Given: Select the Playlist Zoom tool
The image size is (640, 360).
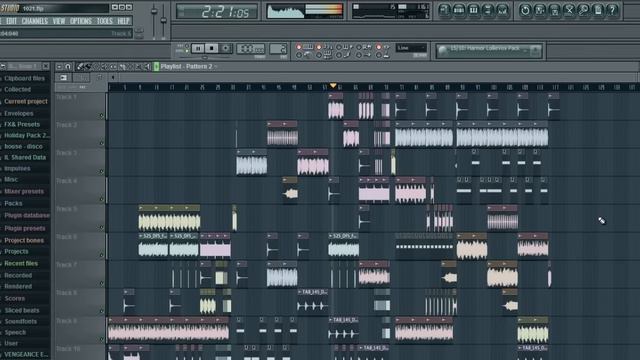Looking at the screenshot, I should 139,67.
